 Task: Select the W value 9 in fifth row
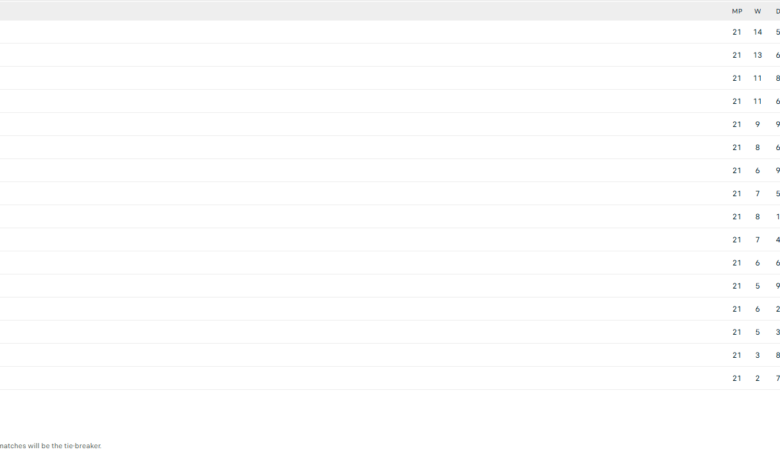[x=757, y=124]
